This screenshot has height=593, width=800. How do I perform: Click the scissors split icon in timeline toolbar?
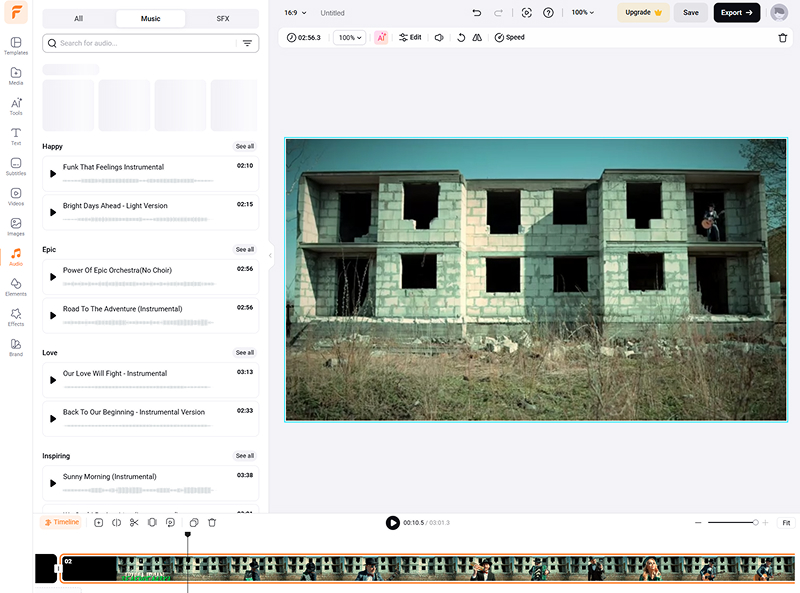point(134,523)
